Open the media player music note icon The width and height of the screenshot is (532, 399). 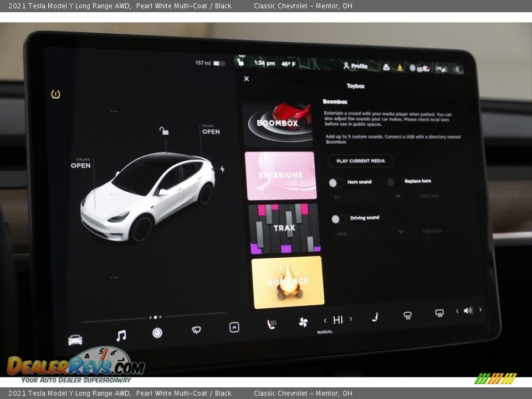121,336
